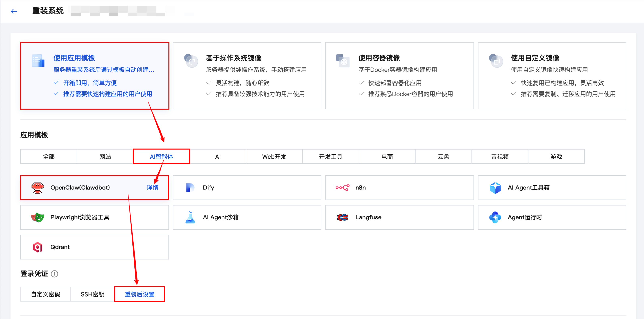Screen dimensions: 644x319
Task: Select the 游戏 template category
Action: pyautogui.click(x=556, y=156)
